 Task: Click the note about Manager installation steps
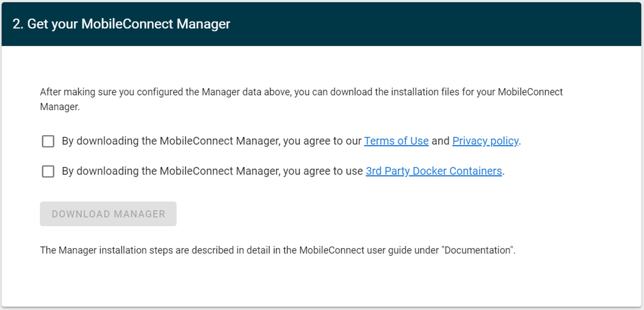pyautogui.click(x=278, y=250)
